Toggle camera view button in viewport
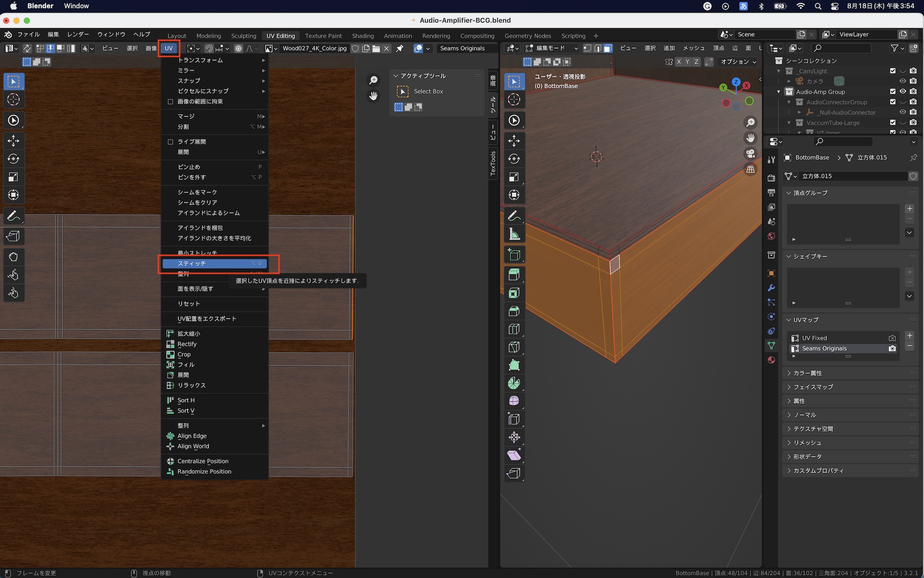Viewport: 924px width, 578px height. (x=750, y=154)
